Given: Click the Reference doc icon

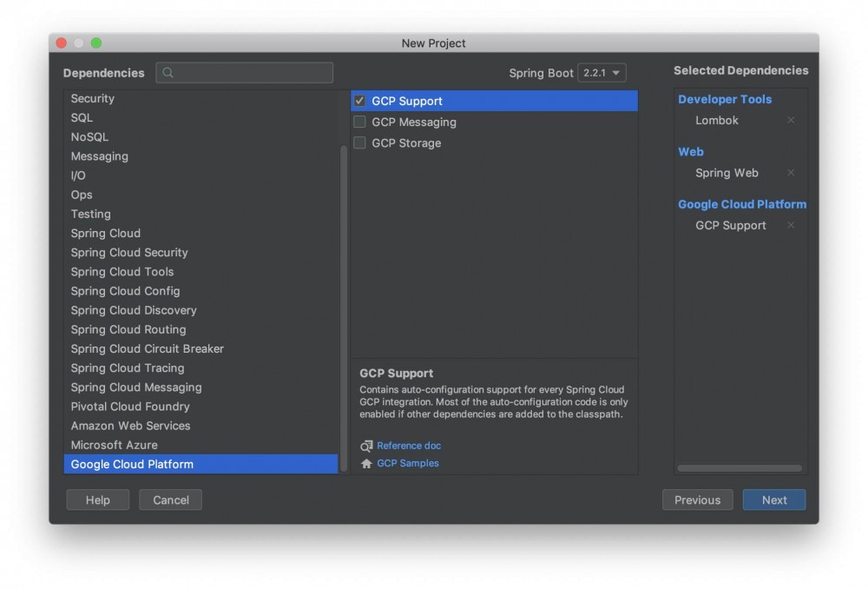Looking at the screenshot, I should point(366,446).
